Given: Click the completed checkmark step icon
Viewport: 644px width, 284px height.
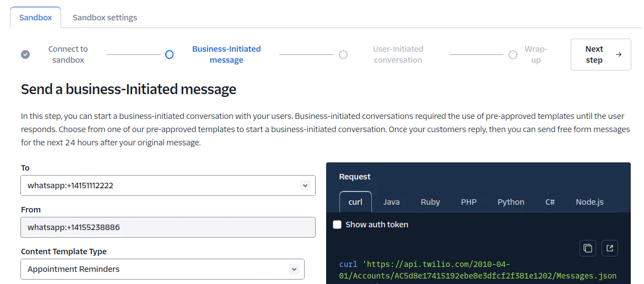Looking at the screenshot, I should point(25,54).
